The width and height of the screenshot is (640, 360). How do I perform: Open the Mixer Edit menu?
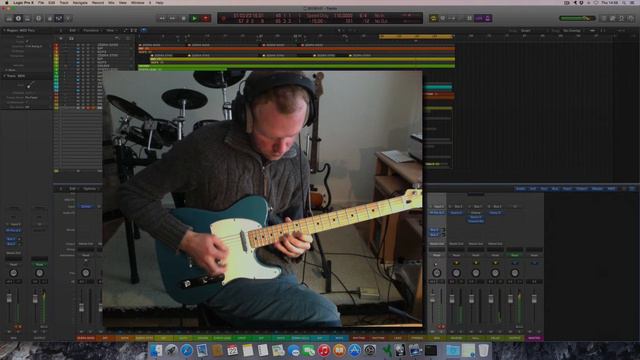pos(73,189)
